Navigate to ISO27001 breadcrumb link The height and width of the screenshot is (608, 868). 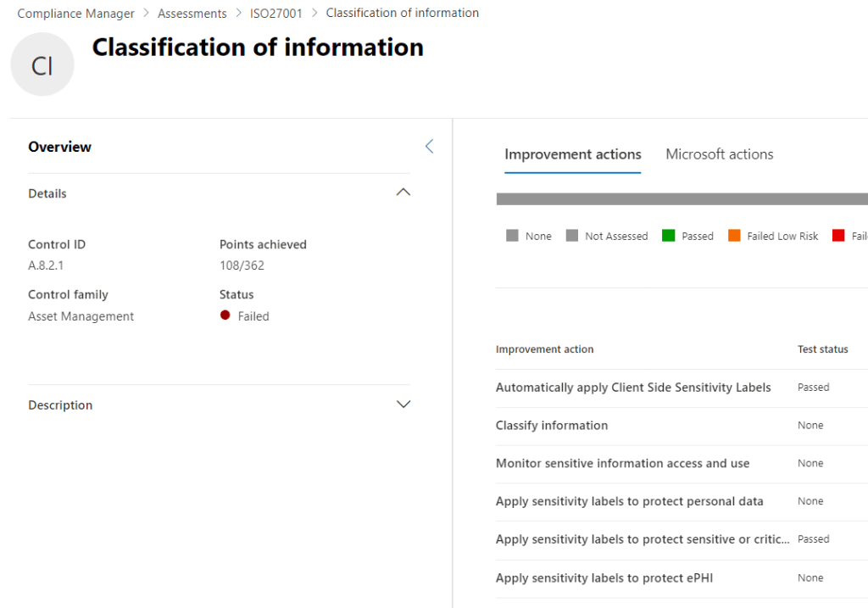(275, 14)
